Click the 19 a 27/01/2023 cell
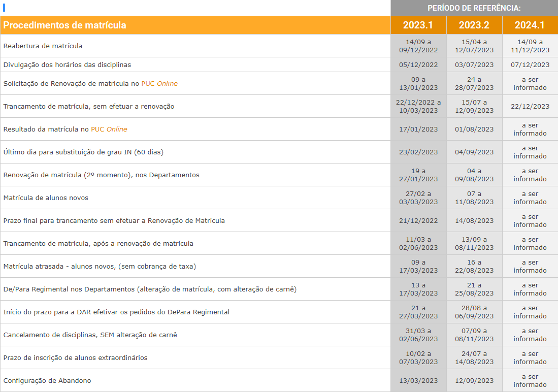The image size is (558, 392). [418, 175]
